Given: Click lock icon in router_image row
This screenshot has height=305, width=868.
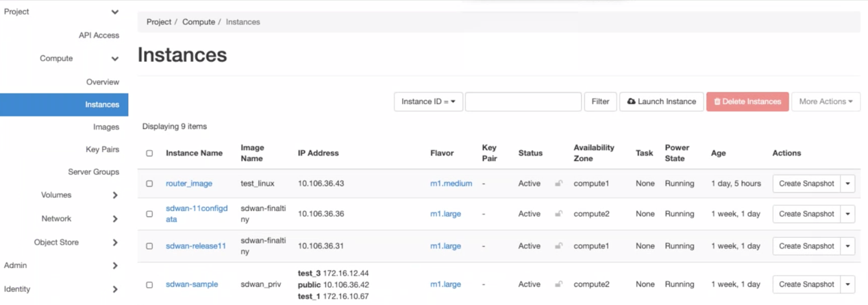Looking at the screenshot, I should pos(559,184).
